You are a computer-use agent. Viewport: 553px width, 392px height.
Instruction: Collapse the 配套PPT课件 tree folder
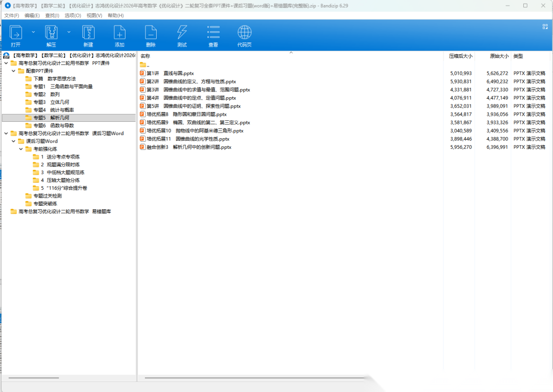14,71
